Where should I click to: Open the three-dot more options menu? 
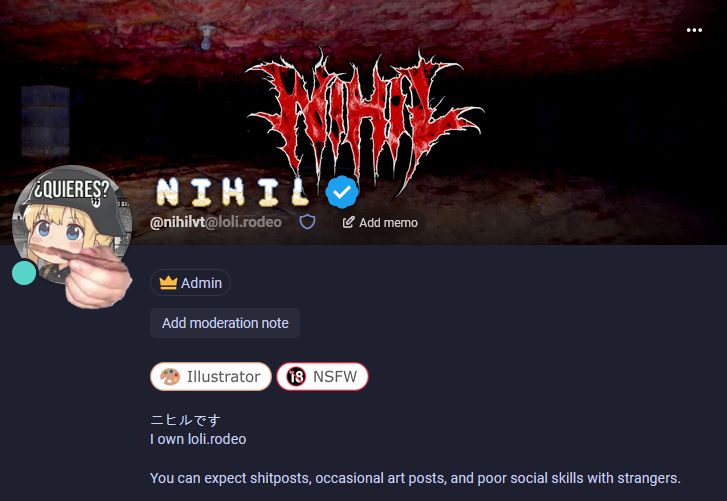pos(694,30)
